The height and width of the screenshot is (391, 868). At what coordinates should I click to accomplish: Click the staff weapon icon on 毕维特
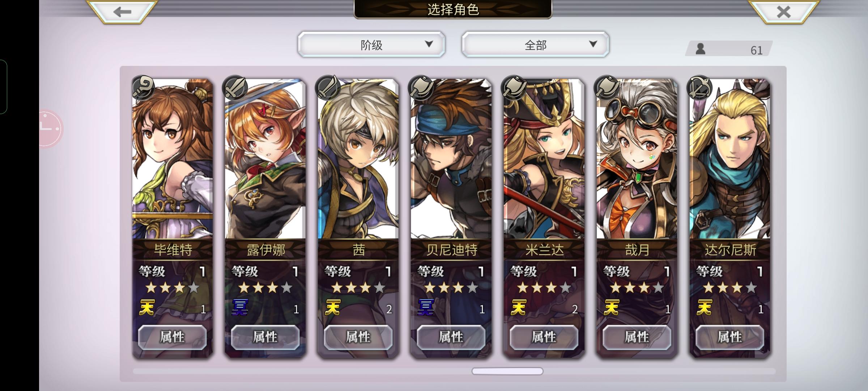[x=143, y=88]
